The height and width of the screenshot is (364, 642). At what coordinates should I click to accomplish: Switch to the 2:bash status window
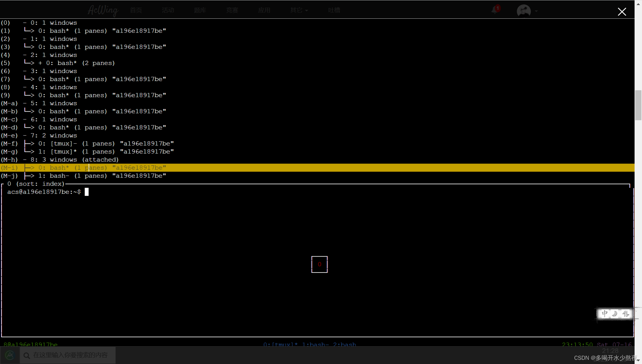(344, 344)
